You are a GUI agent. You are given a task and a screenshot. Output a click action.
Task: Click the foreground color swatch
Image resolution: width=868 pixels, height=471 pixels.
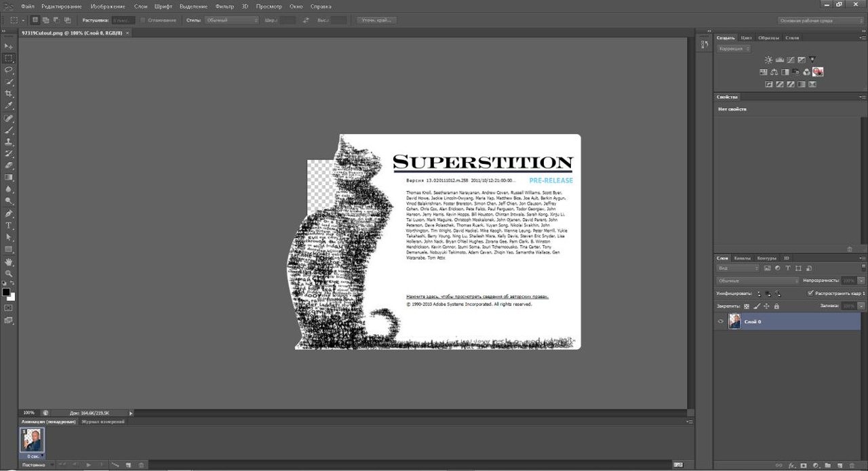[6, 292]
